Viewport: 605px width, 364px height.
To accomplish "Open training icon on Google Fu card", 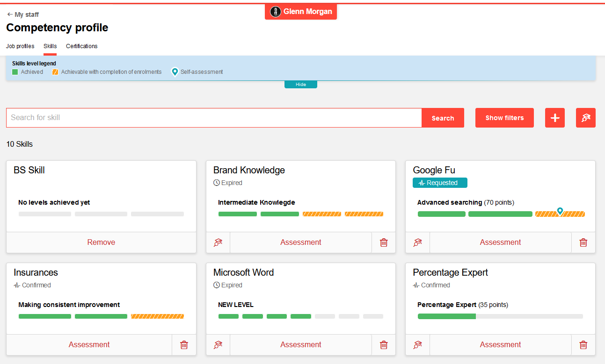I will [x=418, y=243].
